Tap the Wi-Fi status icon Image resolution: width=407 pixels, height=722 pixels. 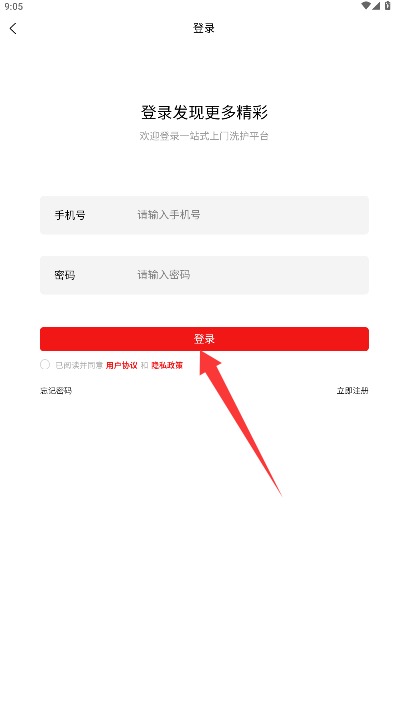[x=366, y=6]
